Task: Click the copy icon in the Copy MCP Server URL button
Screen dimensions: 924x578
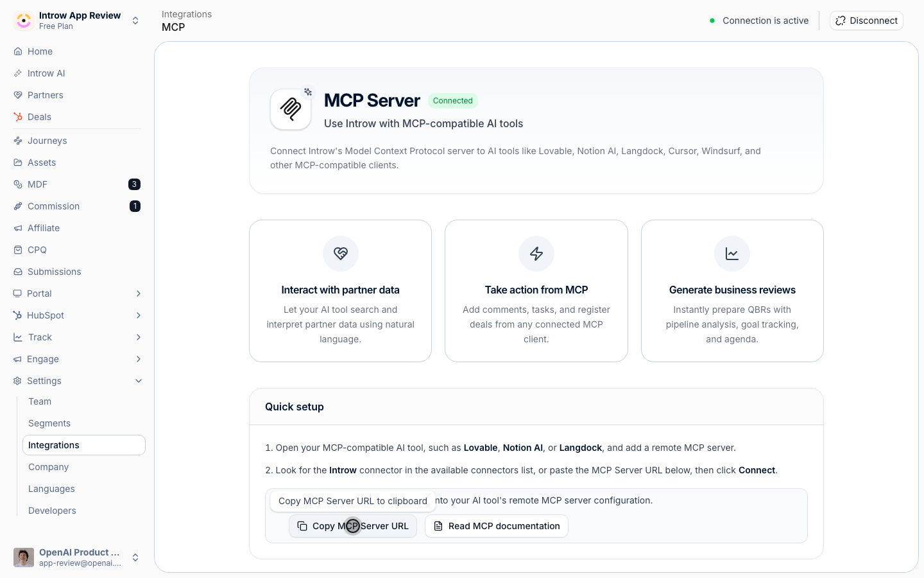Action: click(x=302, y=526)
